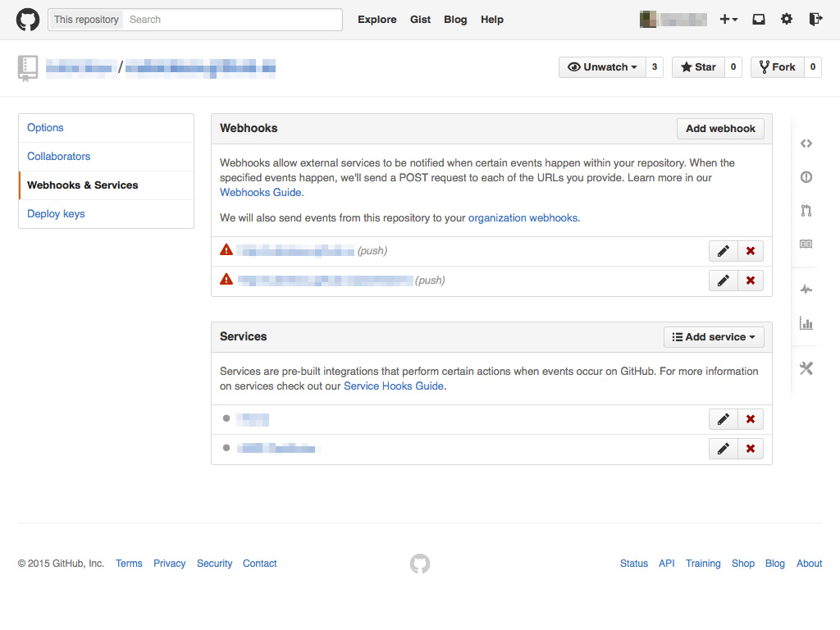
Task: Star this repository
Action: pos(700,67)
